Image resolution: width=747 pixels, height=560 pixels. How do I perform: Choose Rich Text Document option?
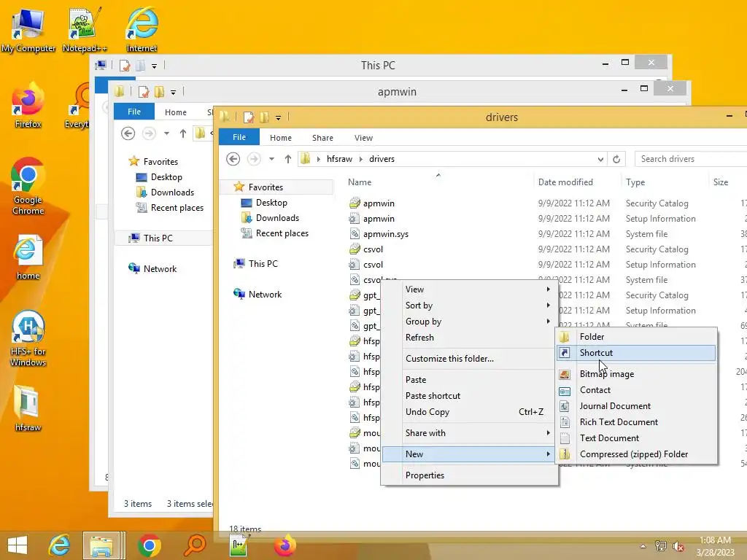coord(636,422)
